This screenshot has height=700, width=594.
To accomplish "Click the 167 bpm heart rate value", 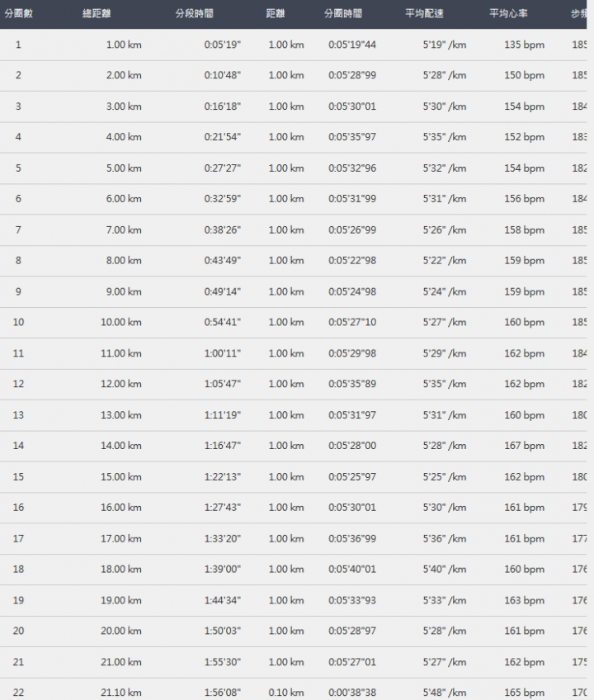I will coord(524,446).
